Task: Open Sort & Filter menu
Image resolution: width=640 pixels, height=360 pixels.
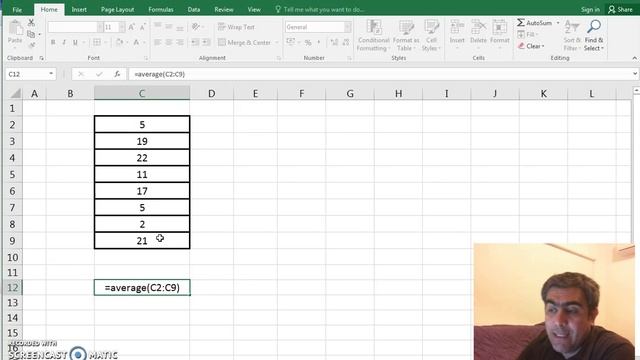Action: point(572,36)
